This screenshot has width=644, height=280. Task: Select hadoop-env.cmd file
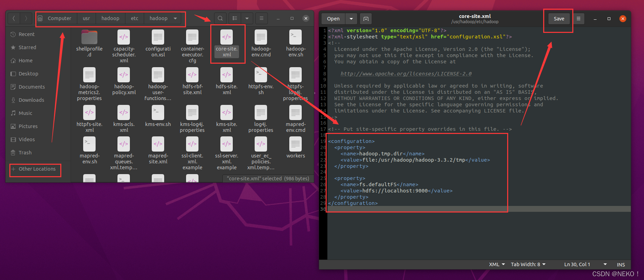[261, 44]
